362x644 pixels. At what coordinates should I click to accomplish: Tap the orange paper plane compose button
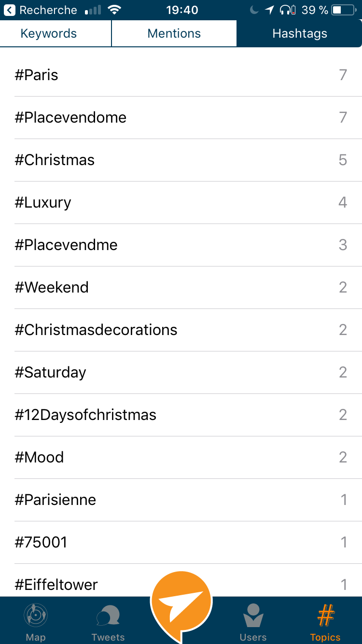tap(181, 601)
